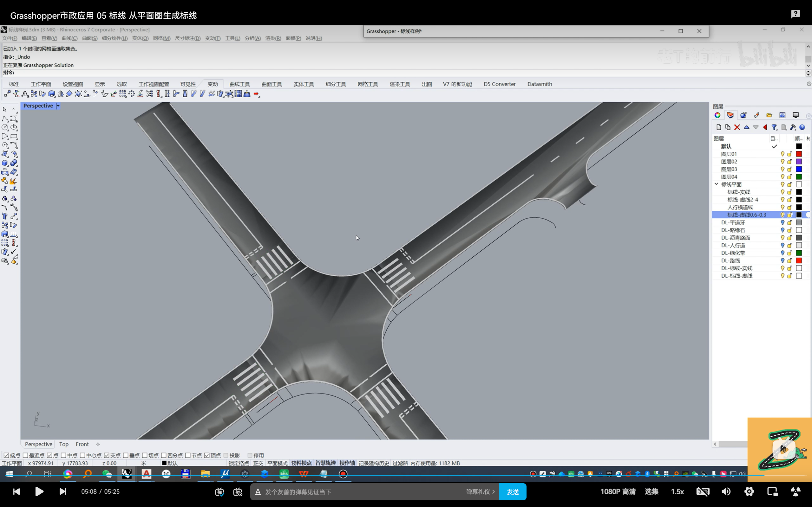The width and height of the screenshot is (812, 507).
Task: Toggle the 正交 ortho mode button
Action: 258,463
